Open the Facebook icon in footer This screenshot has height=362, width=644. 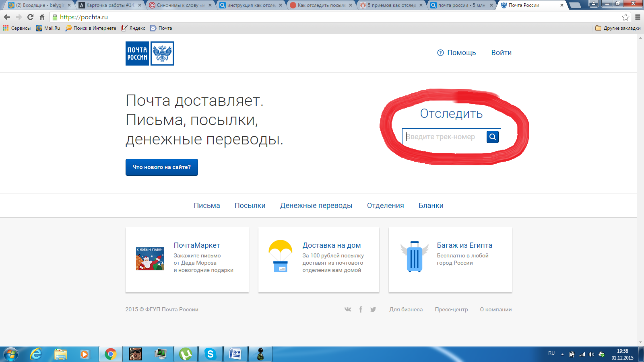361,309
